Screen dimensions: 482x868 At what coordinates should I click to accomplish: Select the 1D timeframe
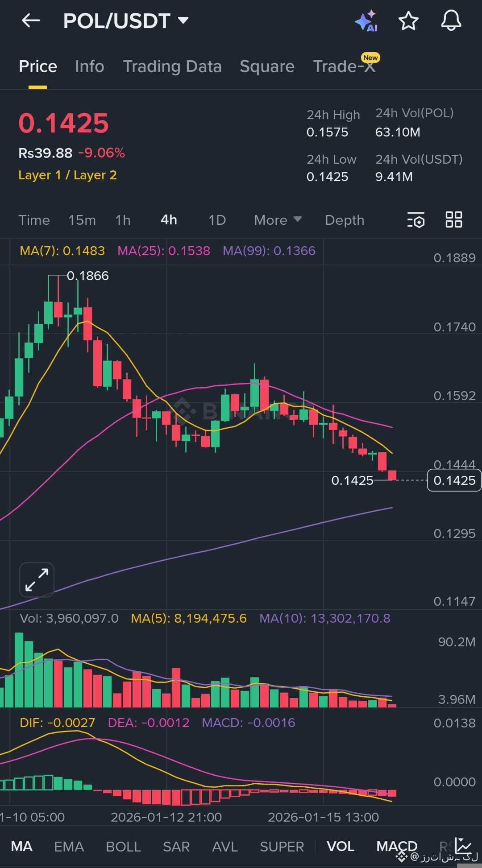point(217,220)
